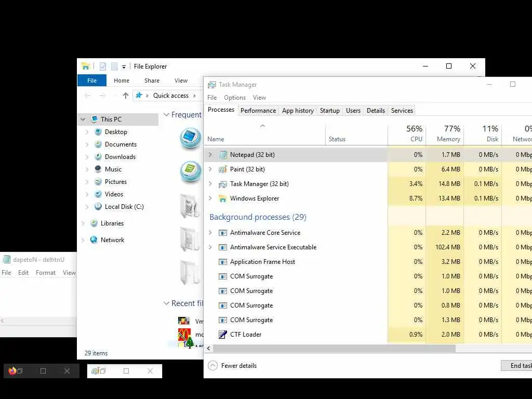Click the Task Manager process row icon
Screen dimensions: 532x399
223,184
